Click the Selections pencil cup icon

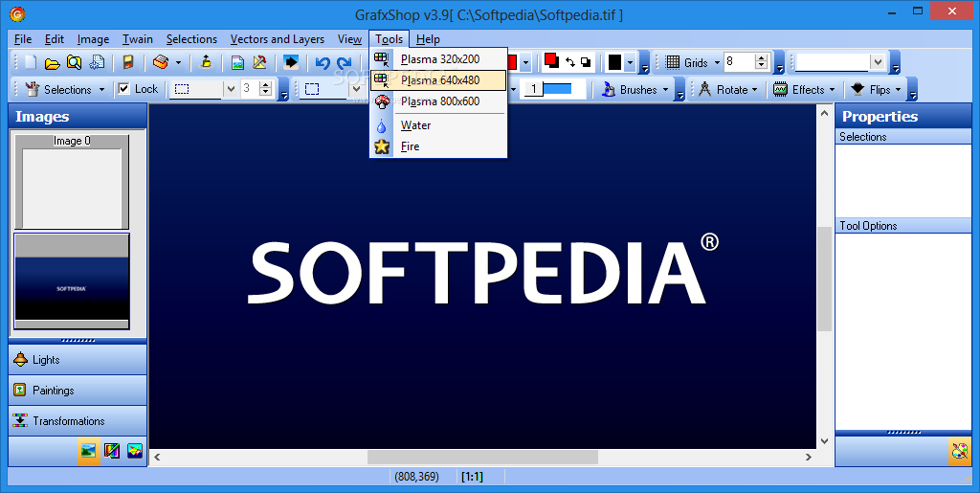[x=32, y=89]
